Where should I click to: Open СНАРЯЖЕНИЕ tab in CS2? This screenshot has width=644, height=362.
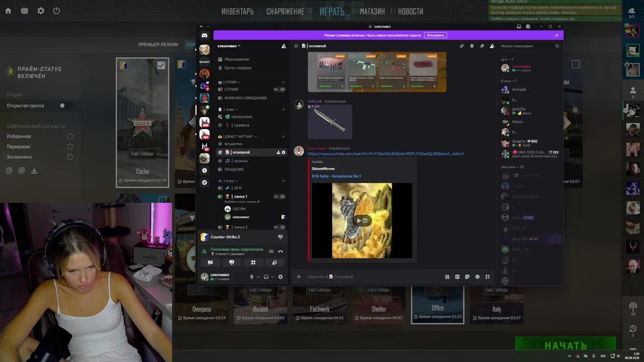coord(285,11)
